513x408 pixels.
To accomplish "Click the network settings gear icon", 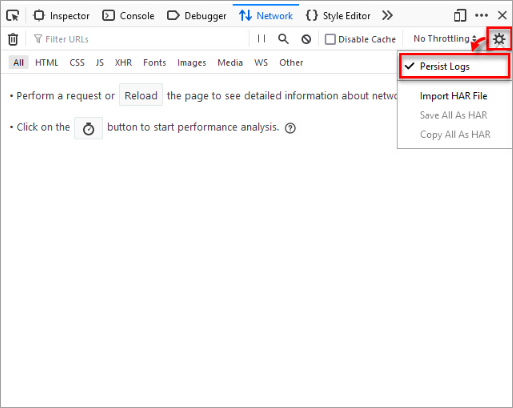I will click(x=499, y=39).
